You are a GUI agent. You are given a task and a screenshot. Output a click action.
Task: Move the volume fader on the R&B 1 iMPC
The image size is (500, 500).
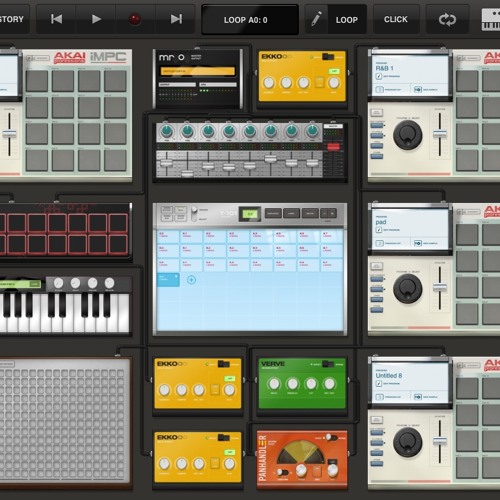coord(440,134)
